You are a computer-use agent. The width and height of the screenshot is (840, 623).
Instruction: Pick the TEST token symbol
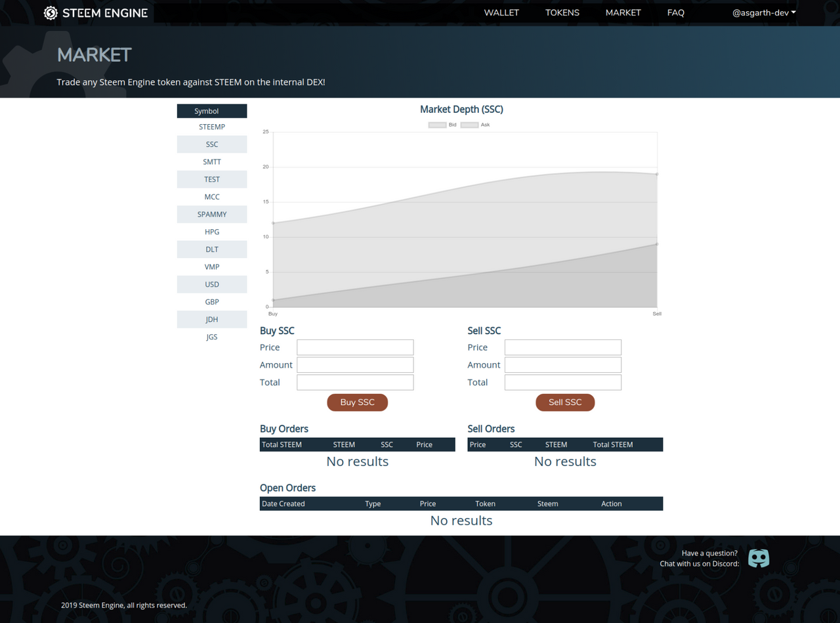click(212, 179)
